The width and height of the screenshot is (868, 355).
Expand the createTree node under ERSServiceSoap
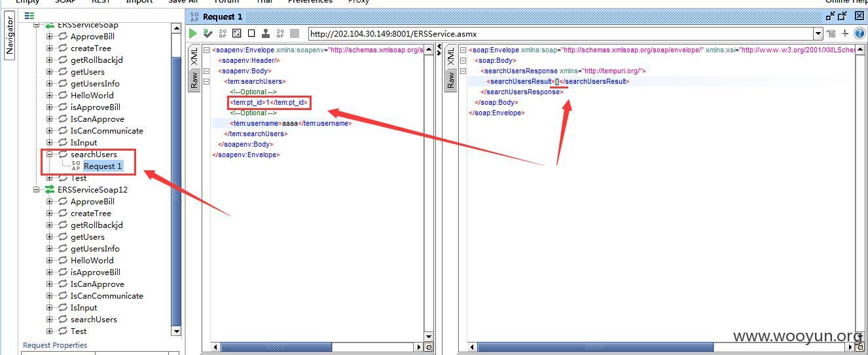coord(49,48)
